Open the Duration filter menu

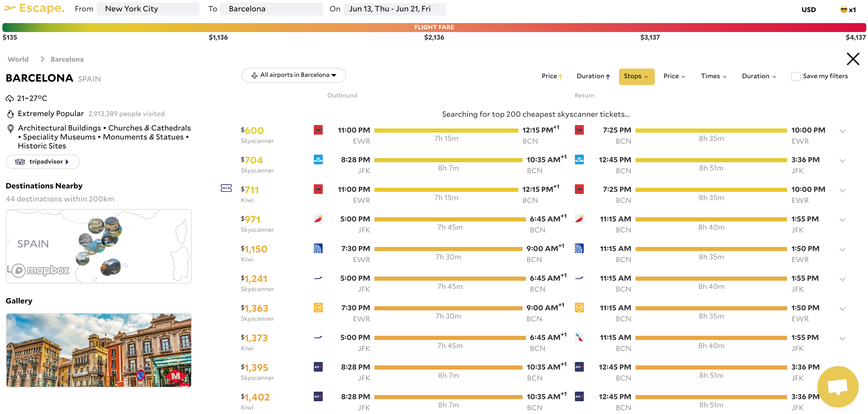(x=759, y=76)
